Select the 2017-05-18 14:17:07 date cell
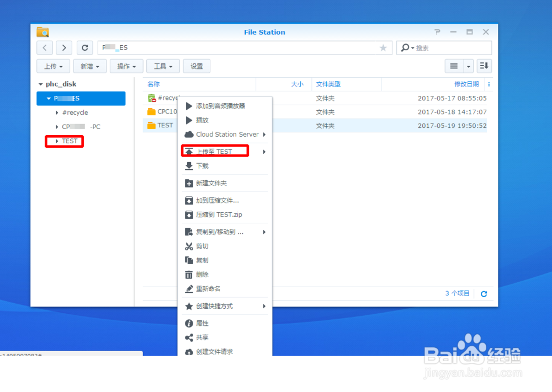The height and width of the screenshot is (392, 552). [452, 112]
